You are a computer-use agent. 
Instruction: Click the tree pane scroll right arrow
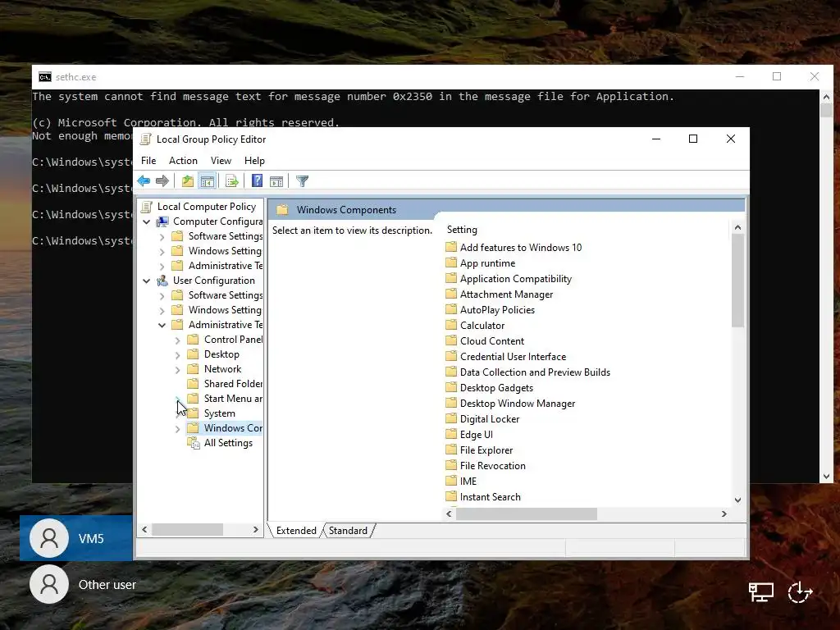256,529
